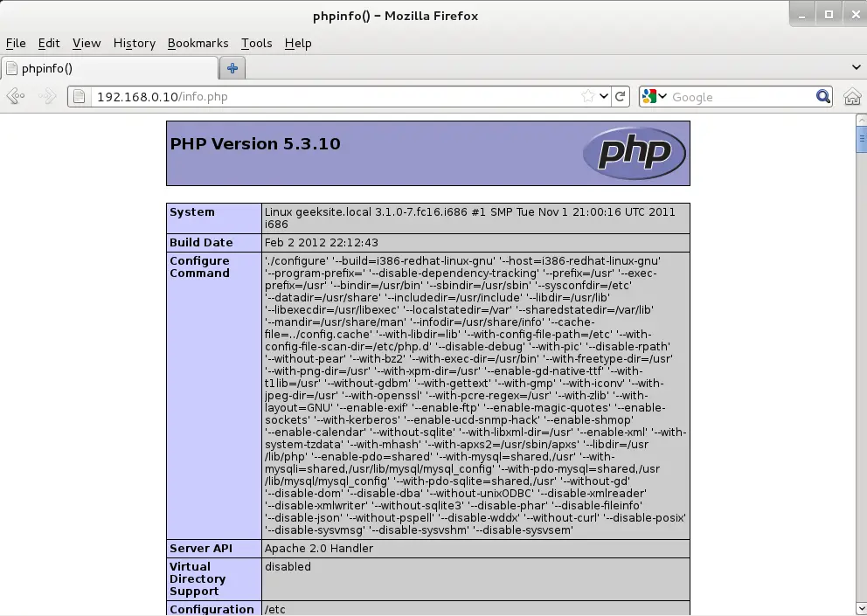Click the /etc configuration path value
The image size is (867, 616).
(275, 609)
